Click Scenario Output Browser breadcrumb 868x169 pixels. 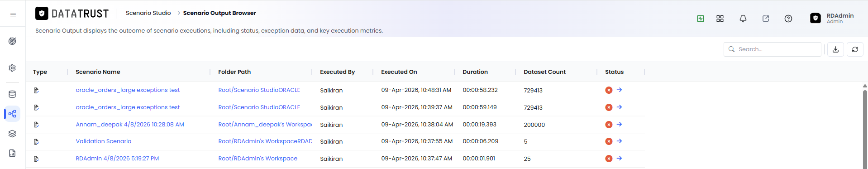pyautogui.click(x=219, y=13)
